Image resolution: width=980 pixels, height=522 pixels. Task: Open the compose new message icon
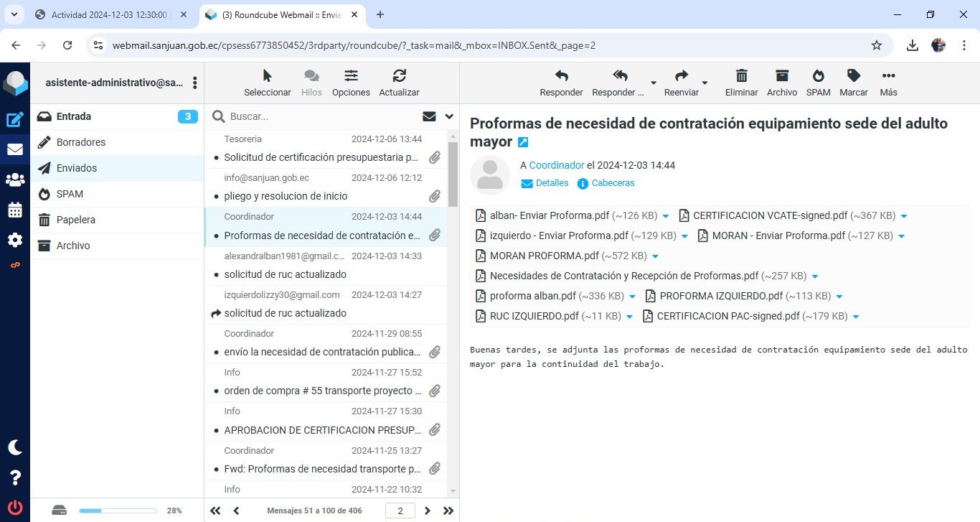[14, 120]
